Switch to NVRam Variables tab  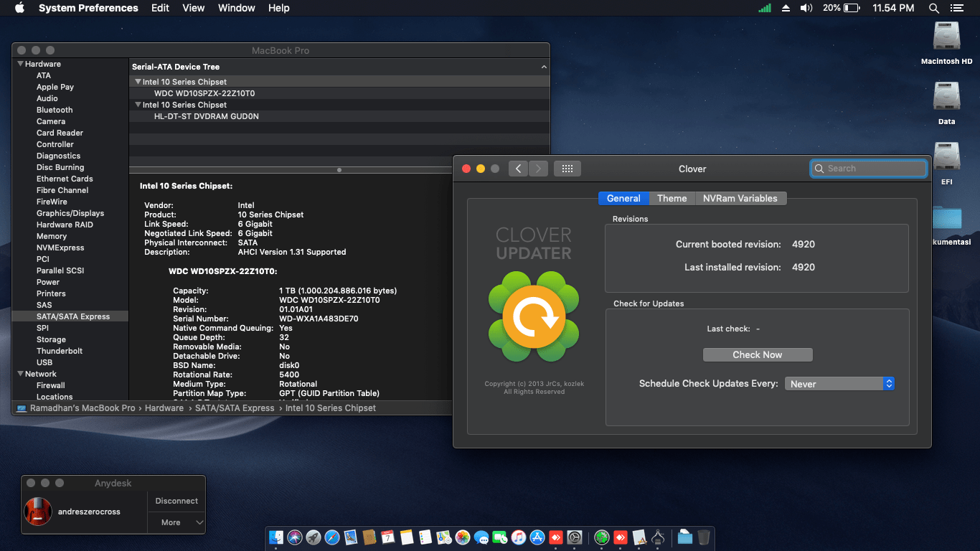click(740, 198)
